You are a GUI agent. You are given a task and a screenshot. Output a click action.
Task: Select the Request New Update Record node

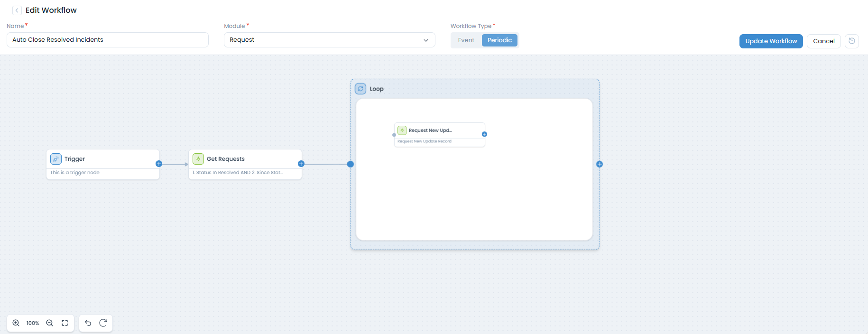click(439, 135)
